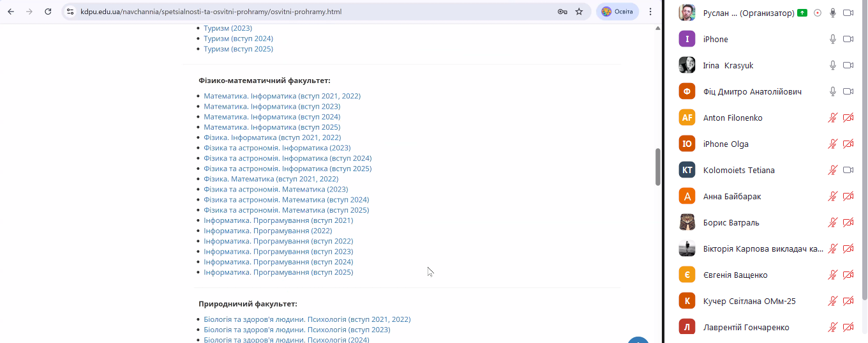Click the browser back arrow
This screenshot has height=343, width=868.
tap(11, 11)
